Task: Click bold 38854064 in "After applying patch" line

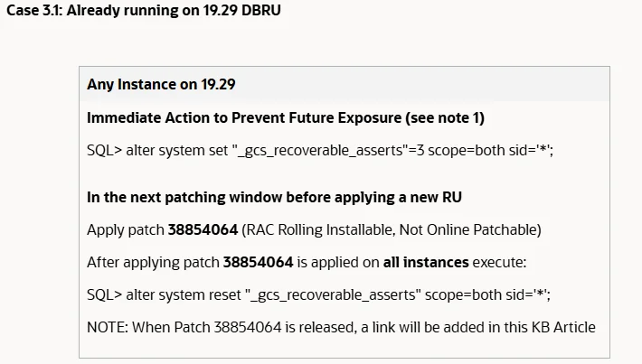Action: pos(259,262)
